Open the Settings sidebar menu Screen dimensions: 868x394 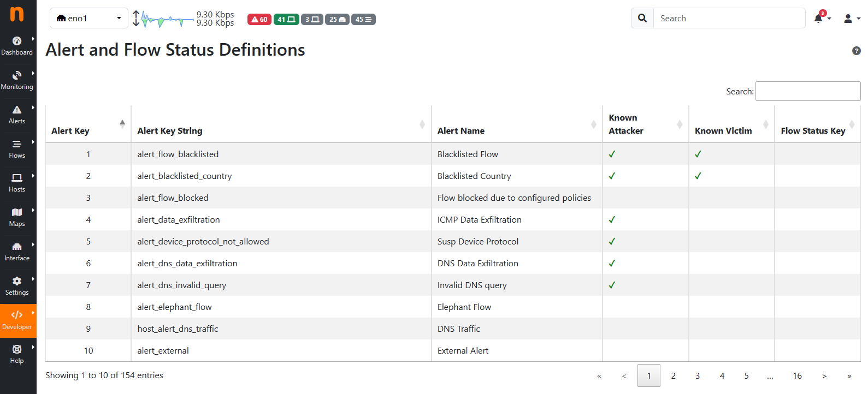pyautogui.click(x=17, y=286)
